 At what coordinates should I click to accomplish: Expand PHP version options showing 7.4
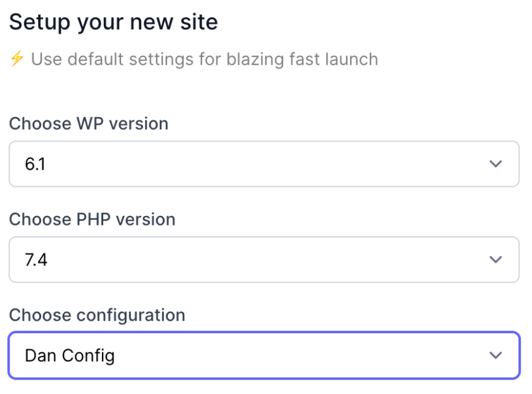[264, 260]
